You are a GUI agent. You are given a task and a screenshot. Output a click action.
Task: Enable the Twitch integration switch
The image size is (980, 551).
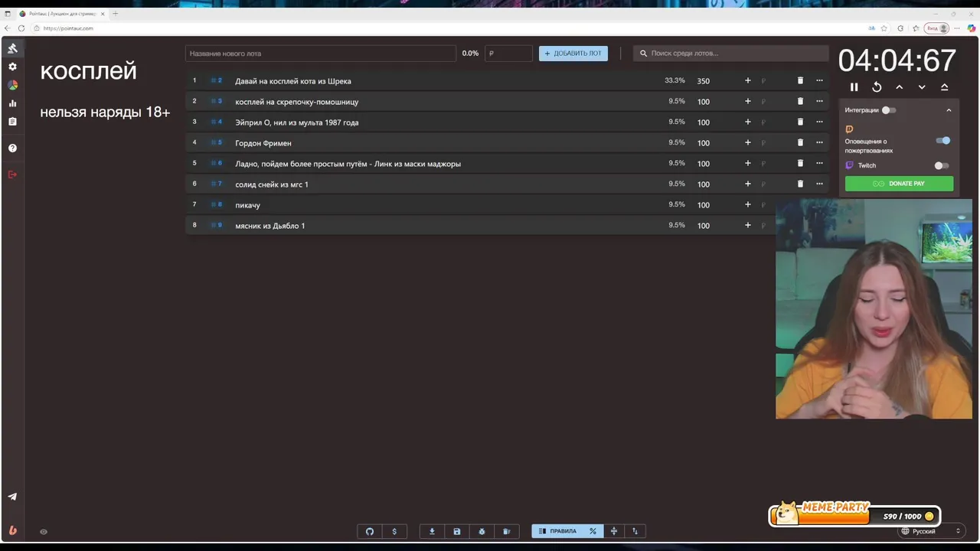tap(942, 165)
